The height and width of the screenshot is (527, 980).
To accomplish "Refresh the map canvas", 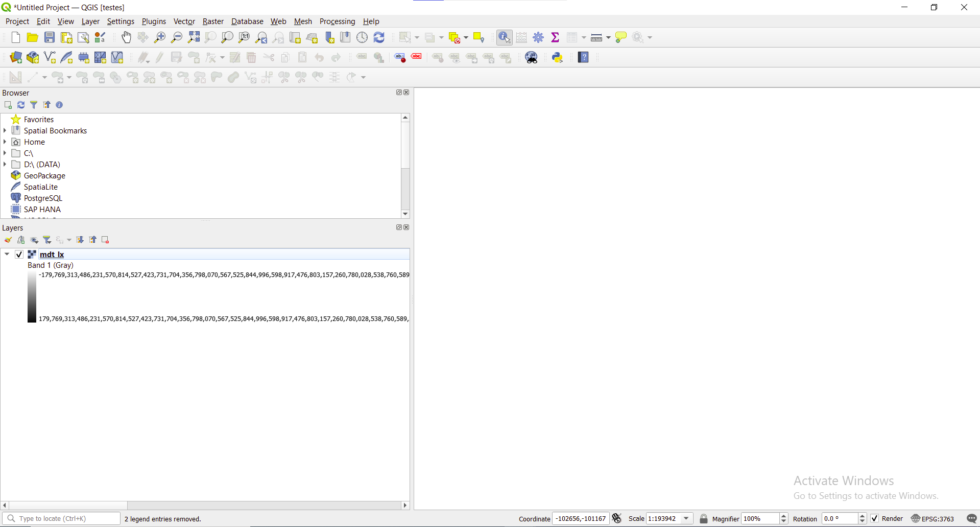I will point(379,37).
